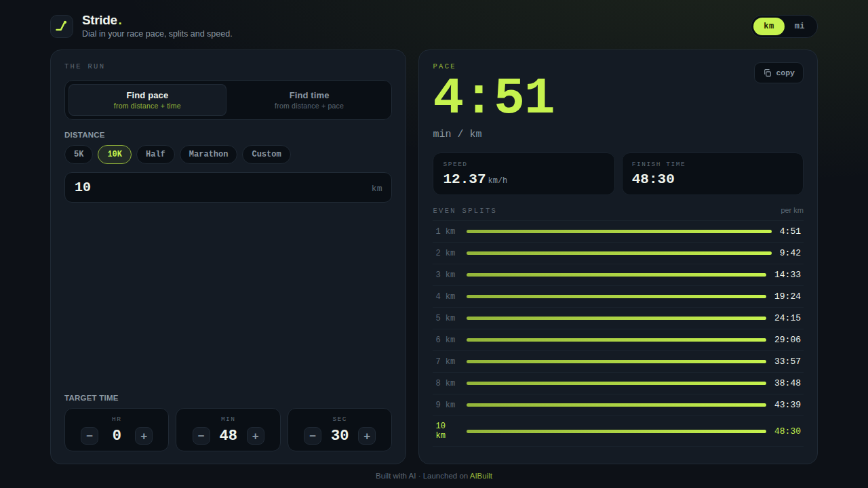868x488 pixels.
Task: Select the Find pace mode
Action: click(x=147, y=100)
